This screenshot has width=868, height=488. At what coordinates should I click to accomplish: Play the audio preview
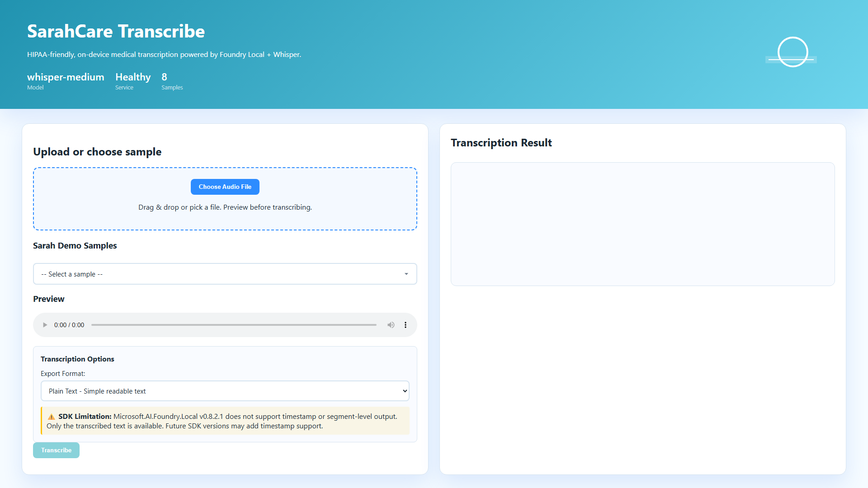45,325
